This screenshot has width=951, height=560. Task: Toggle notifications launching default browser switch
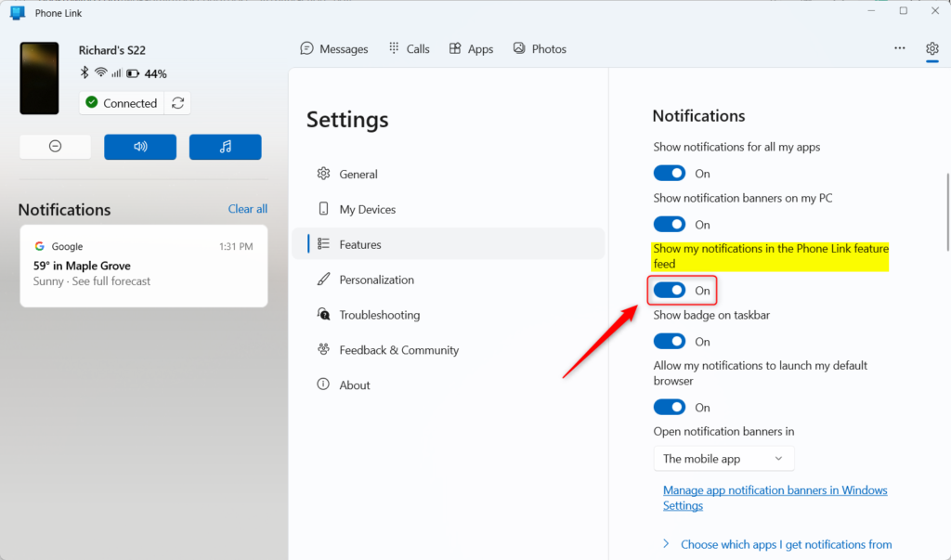coord(670,407)
